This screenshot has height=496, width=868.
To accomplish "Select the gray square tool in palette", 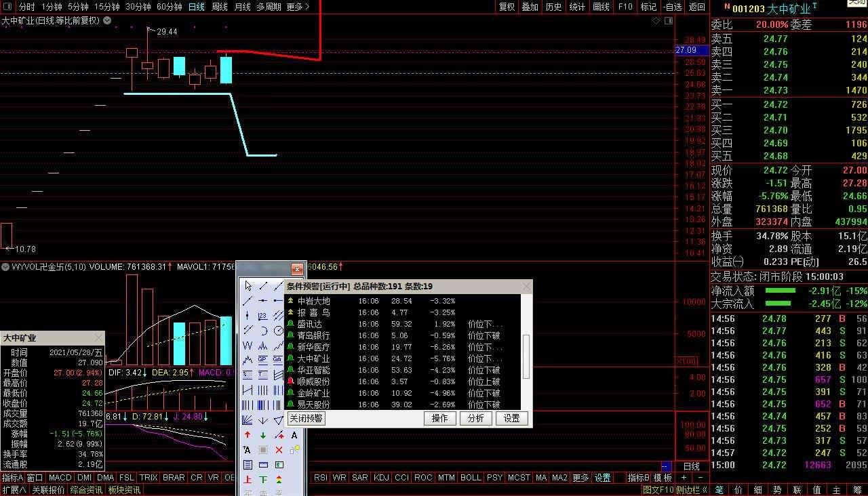I will point(263,450).
